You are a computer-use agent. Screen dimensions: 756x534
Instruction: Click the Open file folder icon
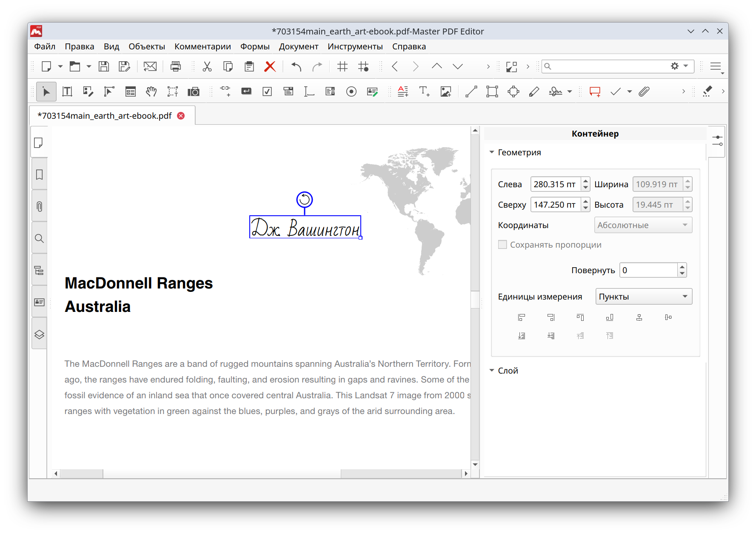click(75, 66)
